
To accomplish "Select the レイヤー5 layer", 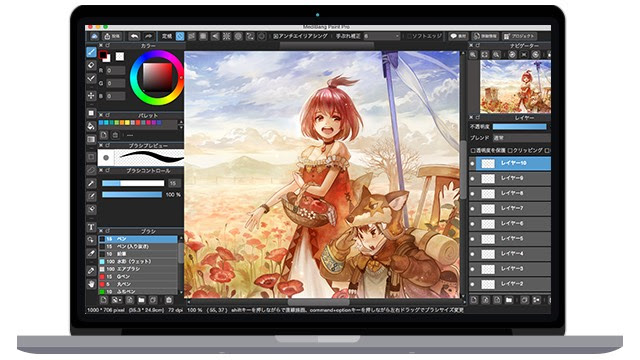I will click(509, 239).
